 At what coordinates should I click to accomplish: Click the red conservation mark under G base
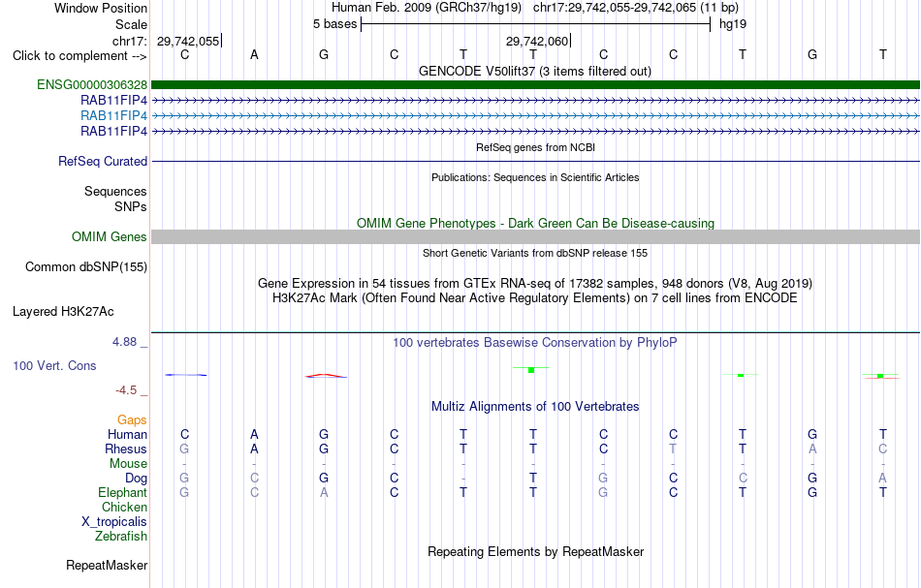click(326, 376)
